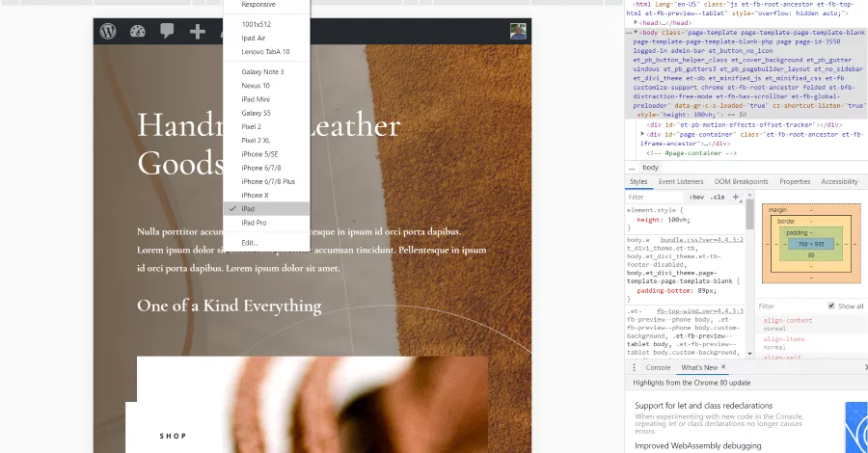Image resolution: width=868 pixels, height=453 pixels.
Task: Open the Event Listeners tab
Action: (681, 181)
